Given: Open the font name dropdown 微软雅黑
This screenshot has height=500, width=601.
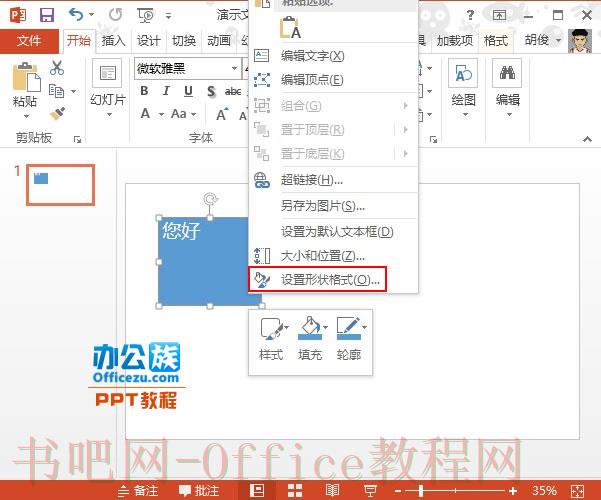Looking at the screenshot, I should tap(234, 68).
